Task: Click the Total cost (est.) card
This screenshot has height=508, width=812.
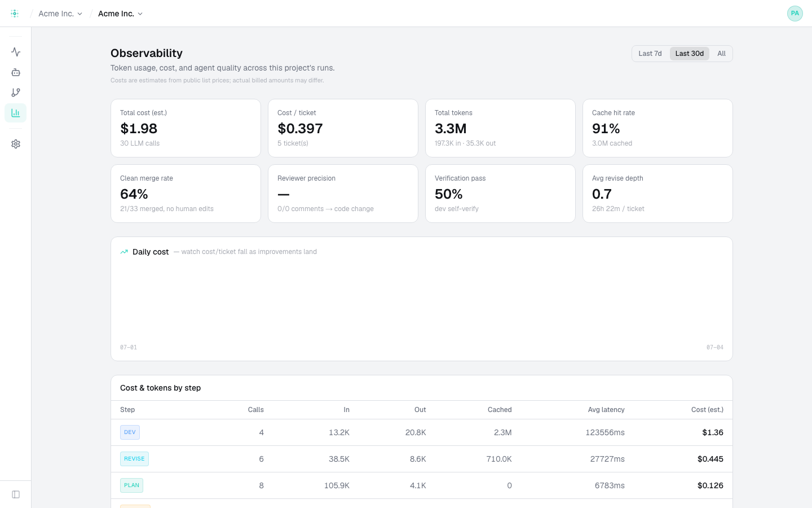Action: (186, 128)
